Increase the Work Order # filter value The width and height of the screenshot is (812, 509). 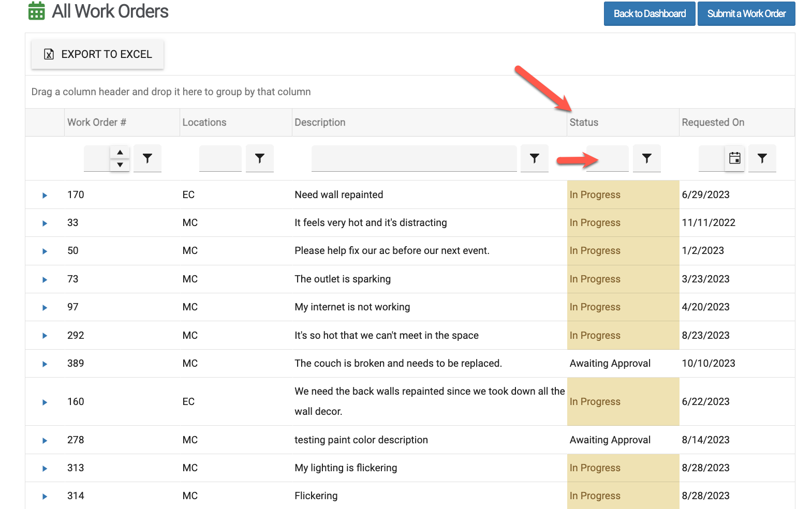[120, 152]
